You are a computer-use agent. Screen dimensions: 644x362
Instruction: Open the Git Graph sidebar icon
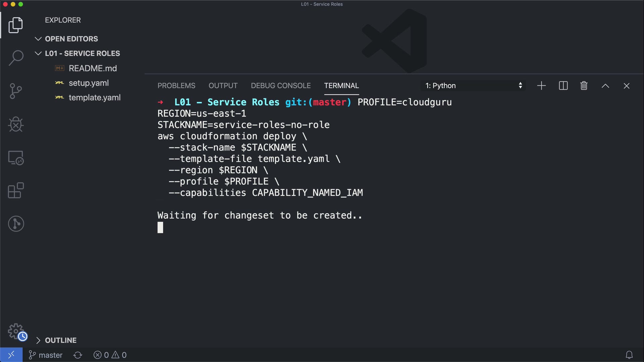16,224
